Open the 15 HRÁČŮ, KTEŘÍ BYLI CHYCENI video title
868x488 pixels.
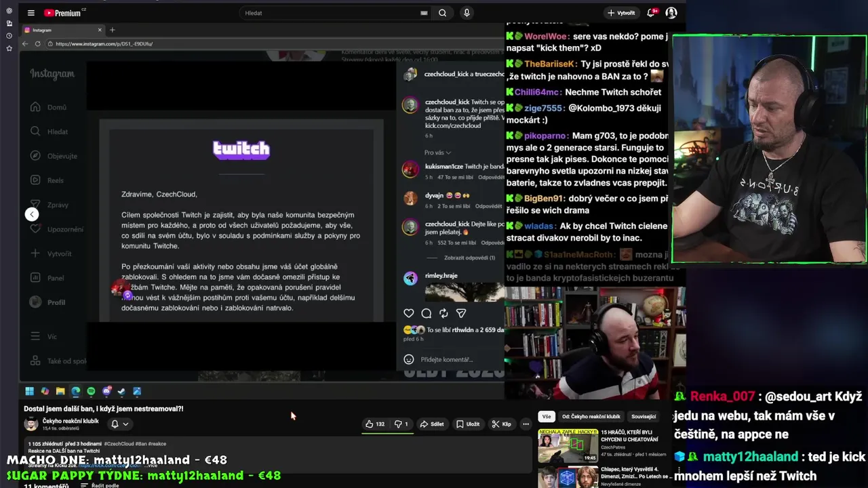click(x=629, y=435)
